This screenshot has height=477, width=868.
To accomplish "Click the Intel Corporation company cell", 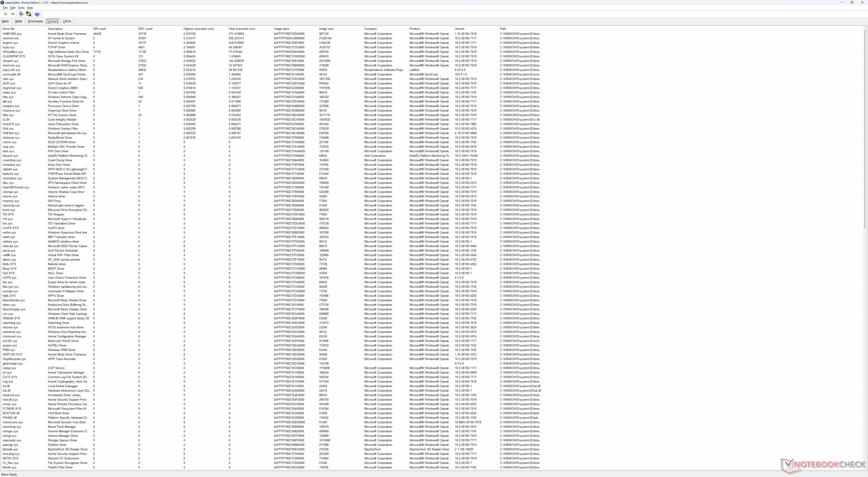I will pyautogui.click(x=385, y=156).
